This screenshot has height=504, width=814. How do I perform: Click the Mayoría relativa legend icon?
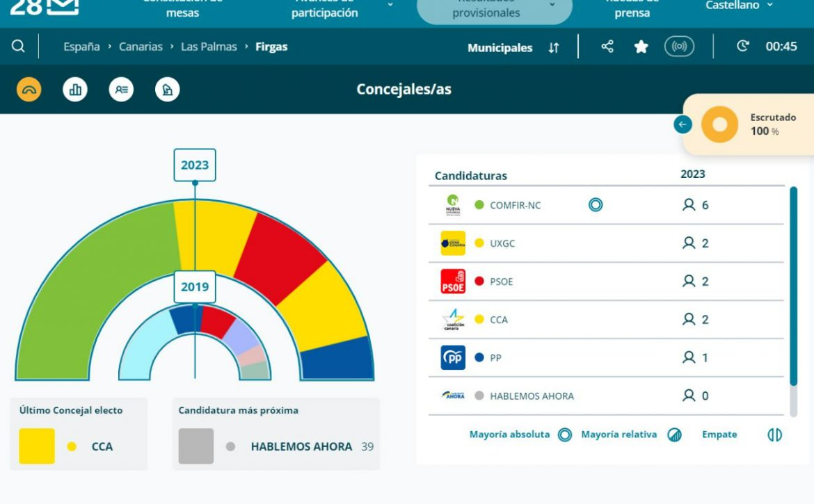(674, 434)
